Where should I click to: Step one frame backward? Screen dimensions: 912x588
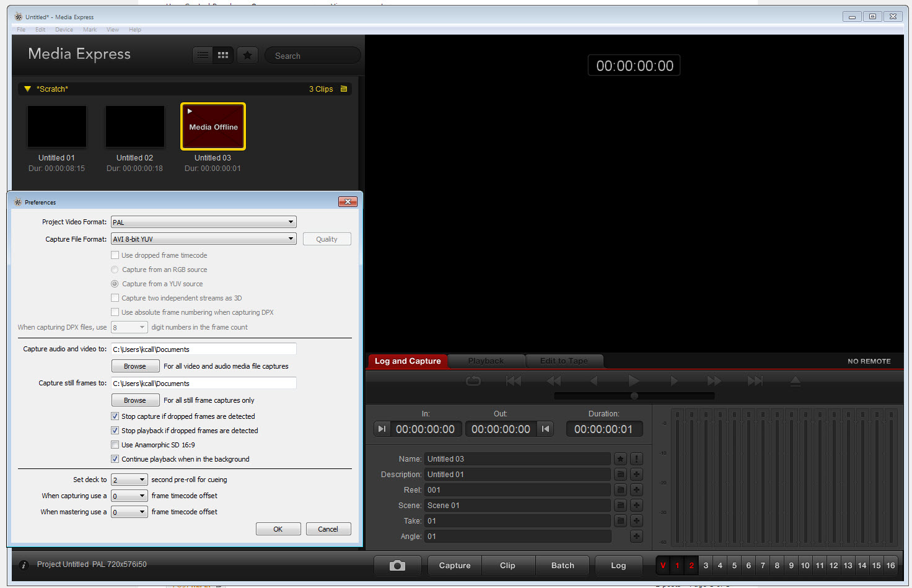(594, 380)
